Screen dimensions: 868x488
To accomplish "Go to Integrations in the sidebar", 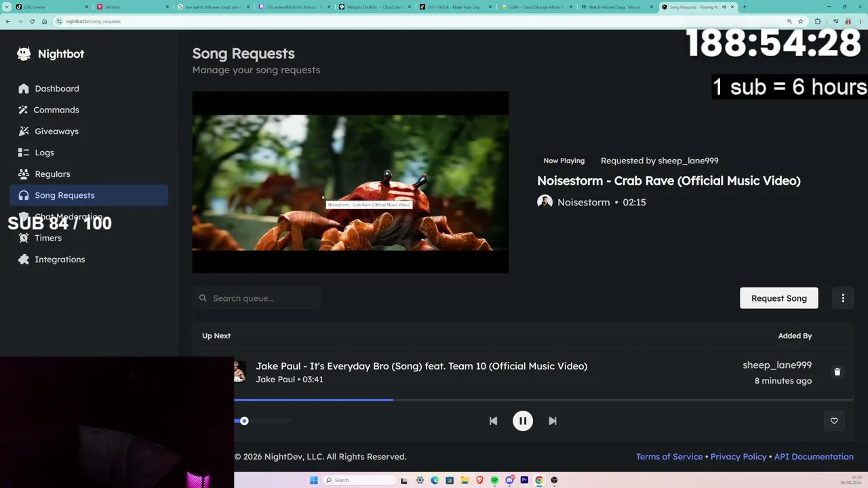I will (x=89, y=260).
